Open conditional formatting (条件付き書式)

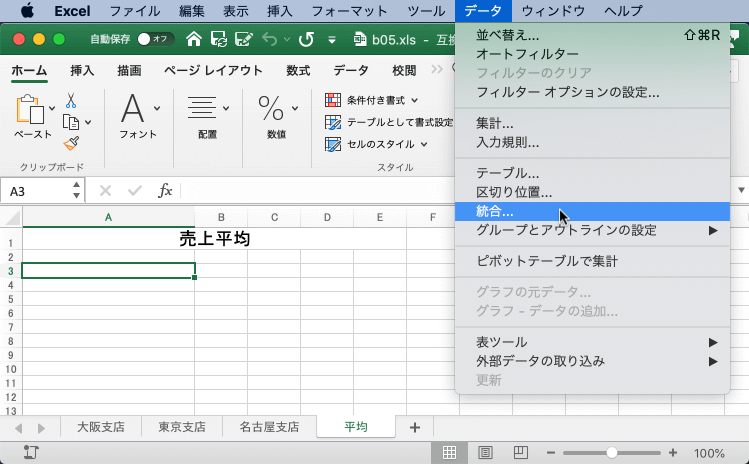click(x=371, y=100)
